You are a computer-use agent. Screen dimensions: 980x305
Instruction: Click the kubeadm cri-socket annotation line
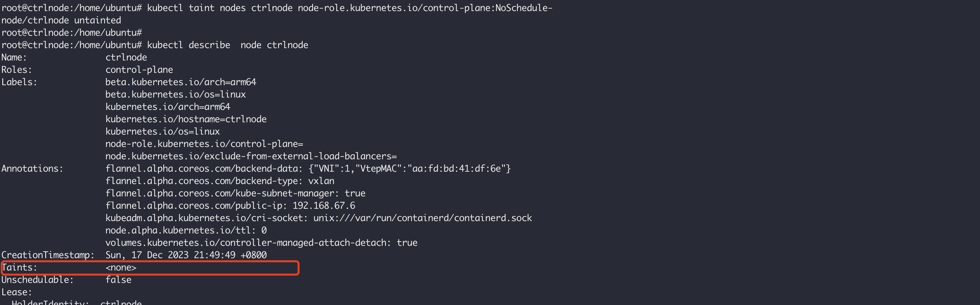pyautogui.click(x=318, y=218)
